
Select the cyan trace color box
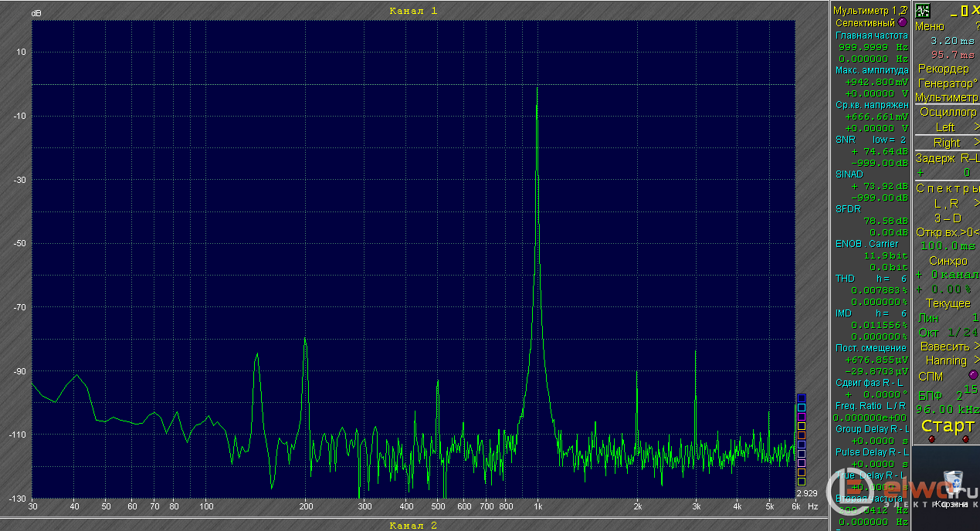801,408
